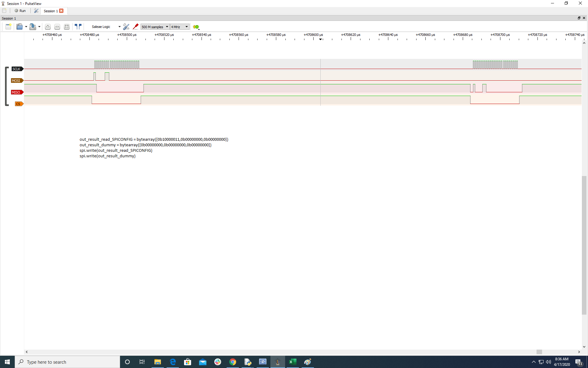588x368 pixels.
Task: Add a protocol decoder with the decoder icon
Action: point(196,27)
